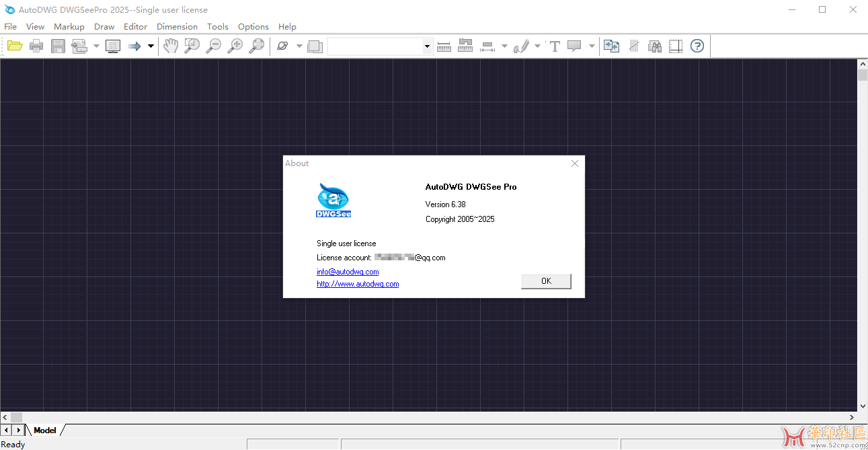Expand the dimension tool dropdown arrow
The height and width of the screenshot is (450, 868).
(x=504, y=46)
